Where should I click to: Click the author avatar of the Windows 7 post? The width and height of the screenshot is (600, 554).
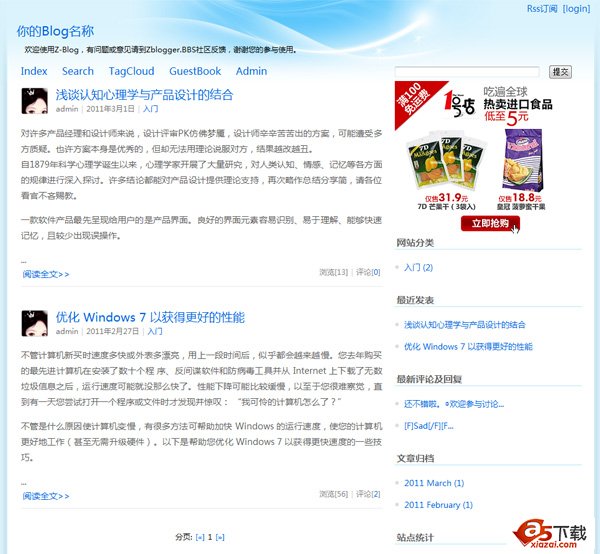34,323
